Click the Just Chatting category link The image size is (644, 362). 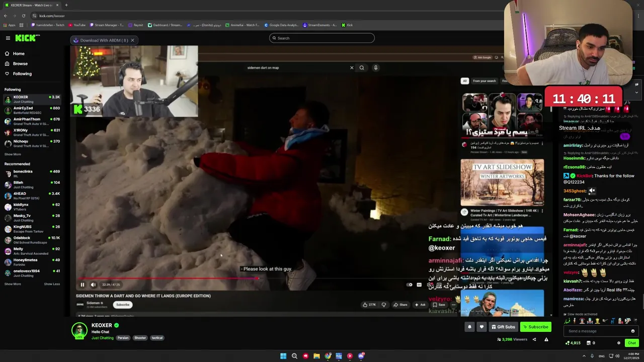point(103,338)
